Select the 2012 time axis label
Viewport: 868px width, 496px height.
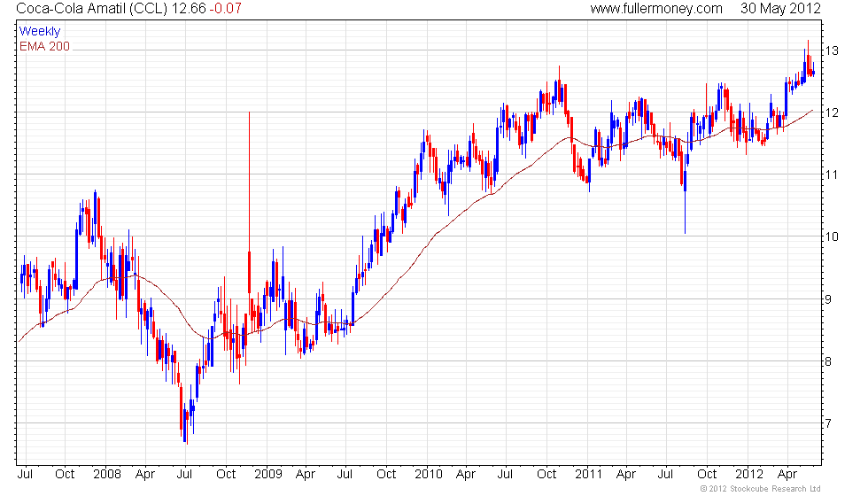[x=749, y=475]
